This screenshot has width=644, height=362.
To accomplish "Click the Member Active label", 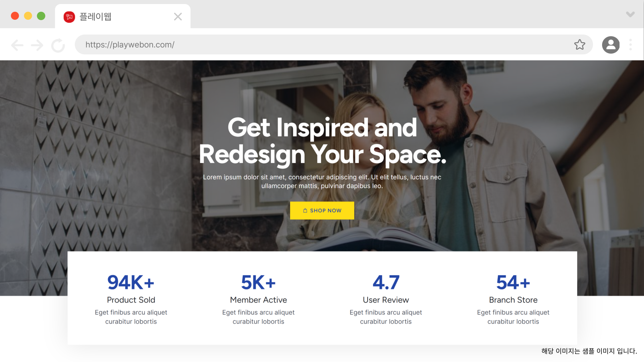I will (258, 300).
